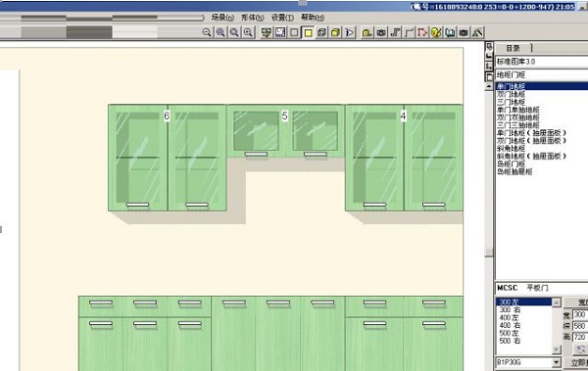Choose the 400 左 size option
This screenshot has height=371, width=588.
point(510,317)
